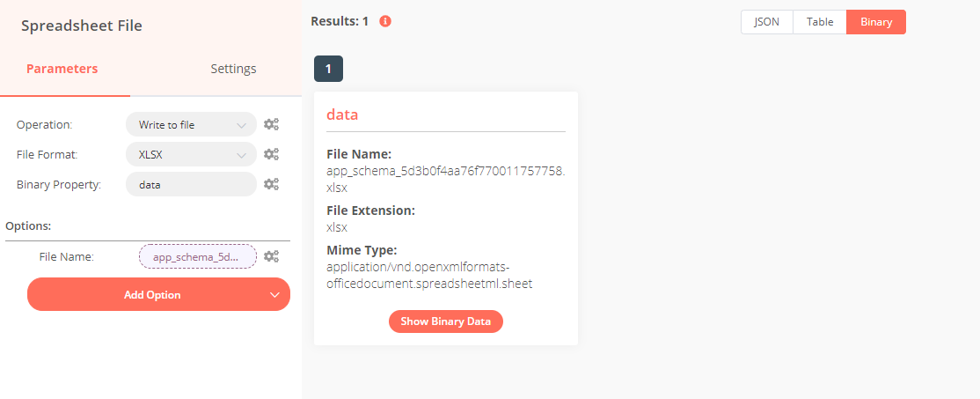
Task: Open parameter options gear for Operation
Action: (x=271, y=125)
